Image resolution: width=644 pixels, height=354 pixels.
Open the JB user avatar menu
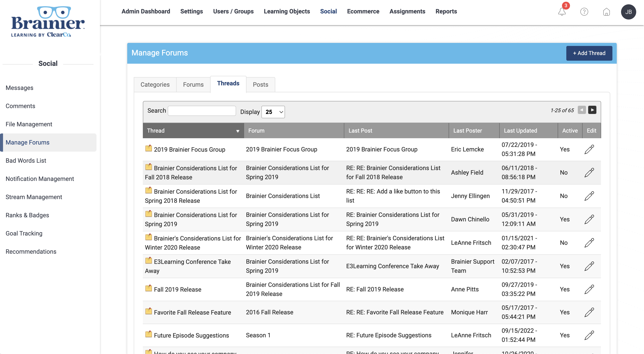pyautogui.click(x=628, y=12)
